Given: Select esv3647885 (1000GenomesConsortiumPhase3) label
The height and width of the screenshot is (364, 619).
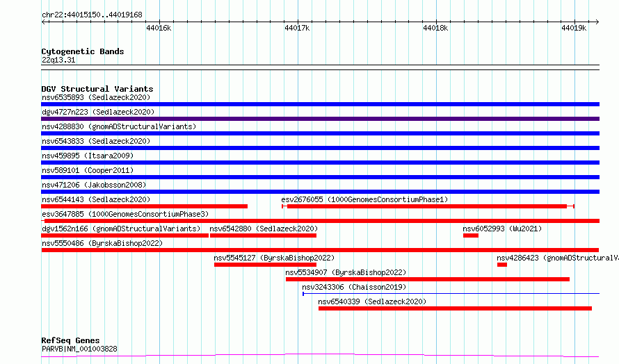Looking at the screenshot, I should click(x=125, y=214).
